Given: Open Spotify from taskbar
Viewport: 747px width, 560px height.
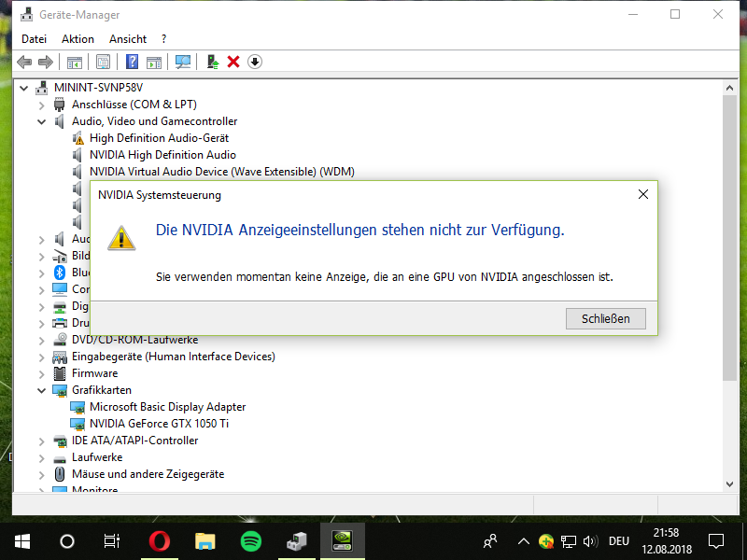Looking at the screenshot, I should [251, 541].
